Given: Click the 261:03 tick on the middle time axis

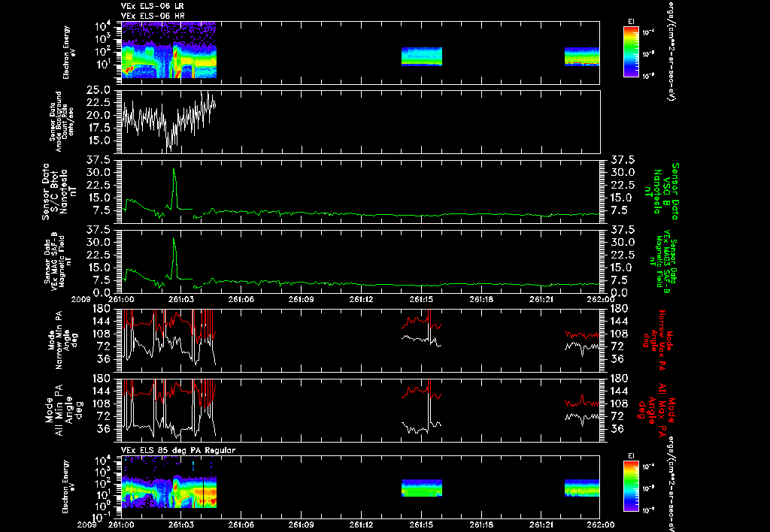Looking at the screenshot, I should coord(180,299).
